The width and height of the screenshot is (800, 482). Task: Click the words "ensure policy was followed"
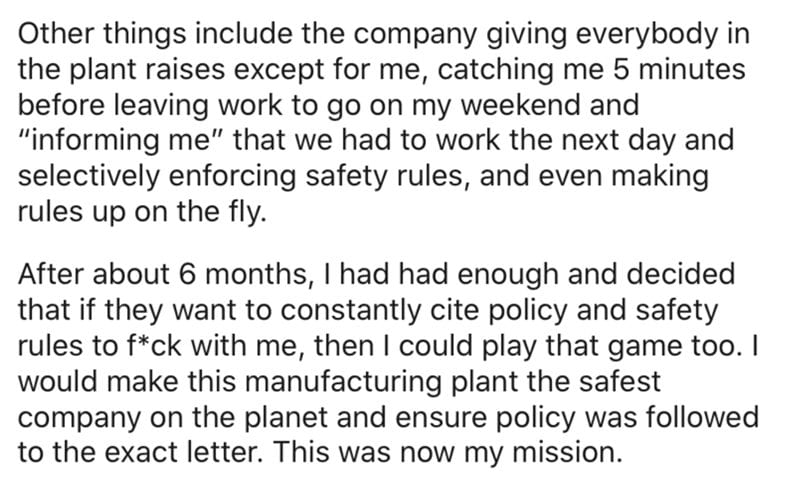pyautogui.click(x=577, y=417)
